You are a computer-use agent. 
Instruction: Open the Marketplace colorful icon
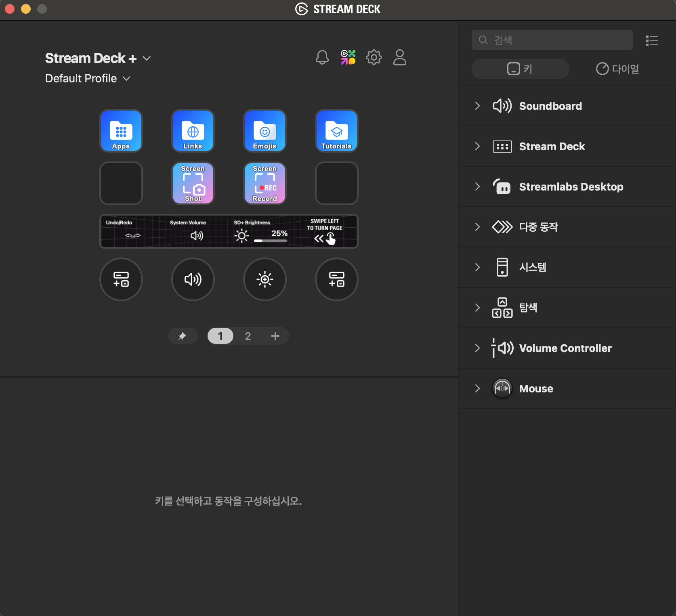click(x=348, y=57)
